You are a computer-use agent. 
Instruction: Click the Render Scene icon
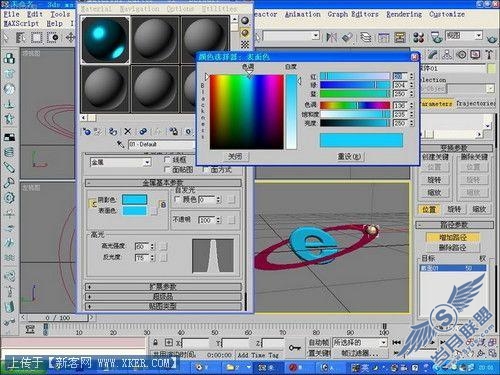pos(436,37)
